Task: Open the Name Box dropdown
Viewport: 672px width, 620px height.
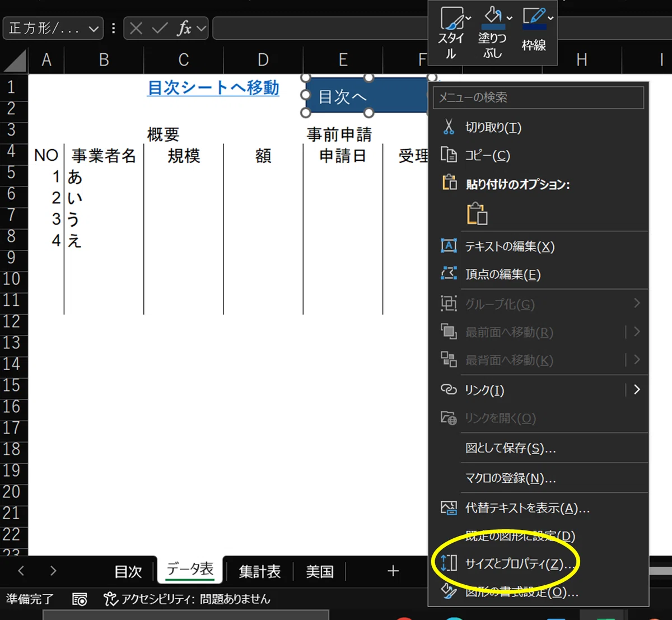Action: click(94, 29)
